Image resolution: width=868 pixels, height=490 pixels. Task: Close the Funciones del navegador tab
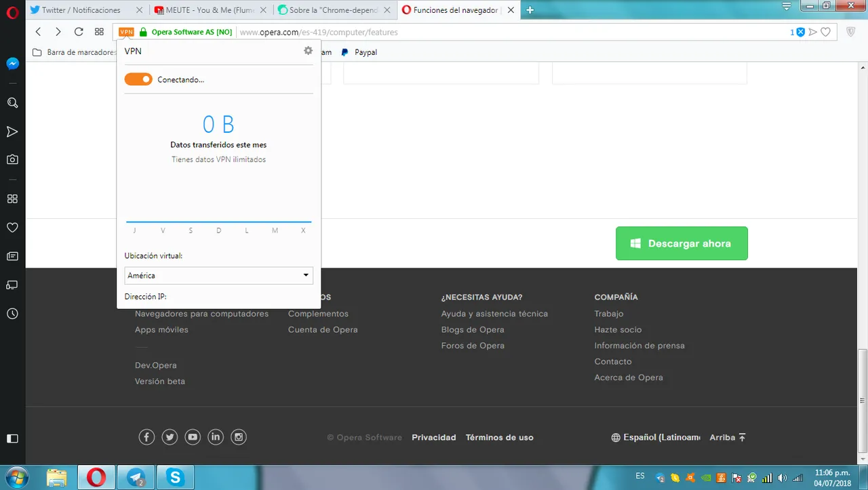[511, 10]
